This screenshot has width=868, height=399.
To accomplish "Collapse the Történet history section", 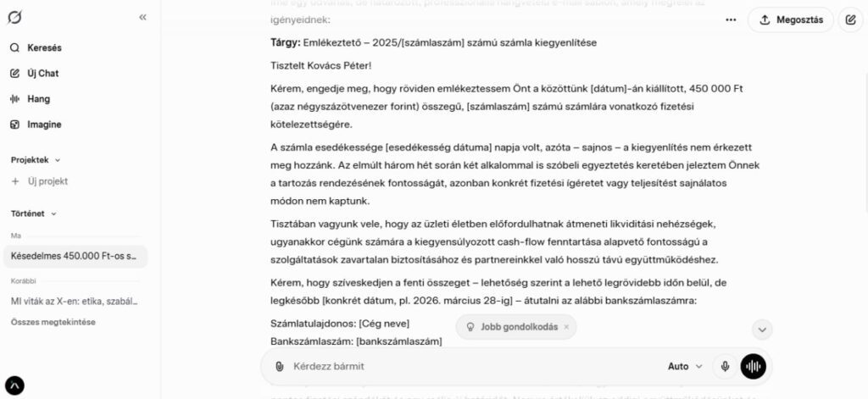I will [x=53, y=213].
